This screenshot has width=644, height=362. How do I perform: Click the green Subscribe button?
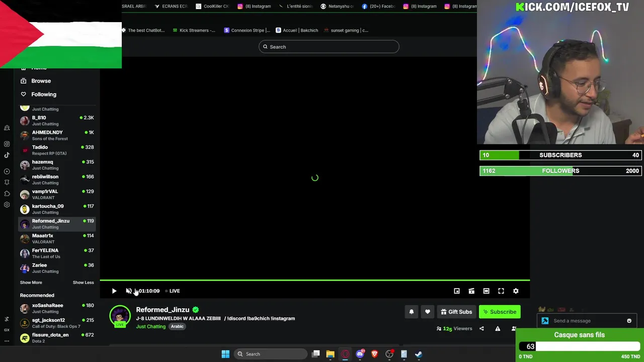point(500,312)
